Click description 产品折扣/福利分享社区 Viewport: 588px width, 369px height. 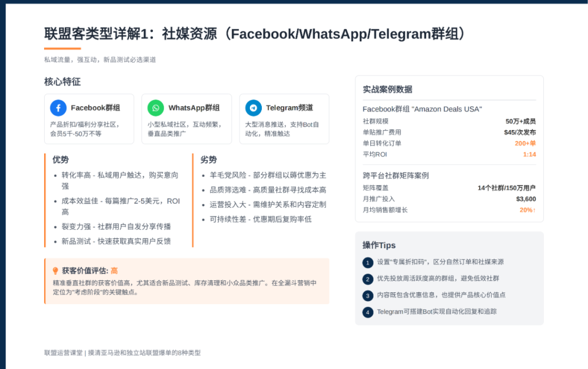pos(85,129)
